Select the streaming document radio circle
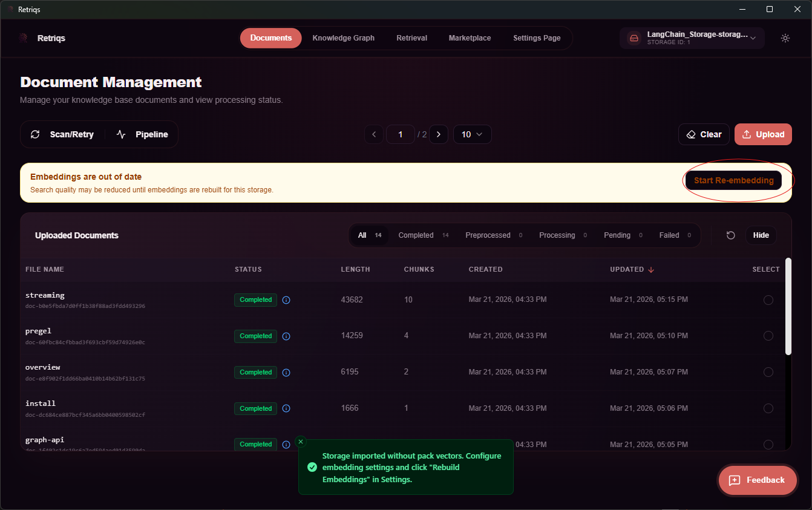This screenshot has width=812, height=510. point(768,300)
